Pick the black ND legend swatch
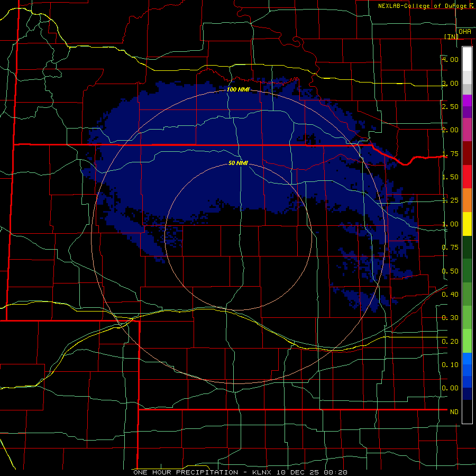Viewport: 476px width, 476px height. [x=467, y=411]
